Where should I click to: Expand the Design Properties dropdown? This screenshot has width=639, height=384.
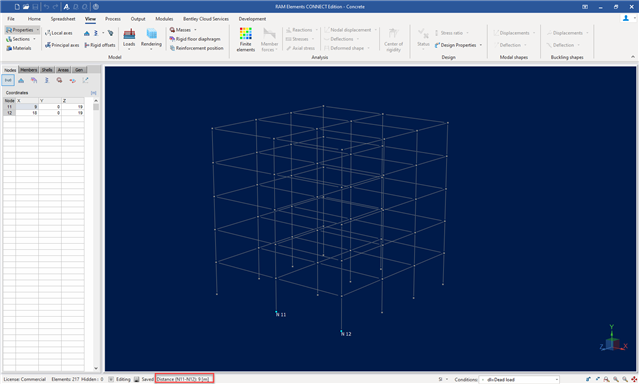click(x=481, y=45)
